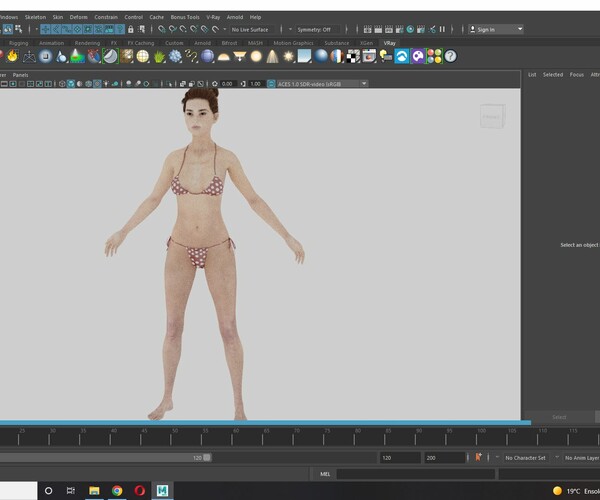Open the Deform menu
The height and width of the screenshot is (500, 600).
78,17
